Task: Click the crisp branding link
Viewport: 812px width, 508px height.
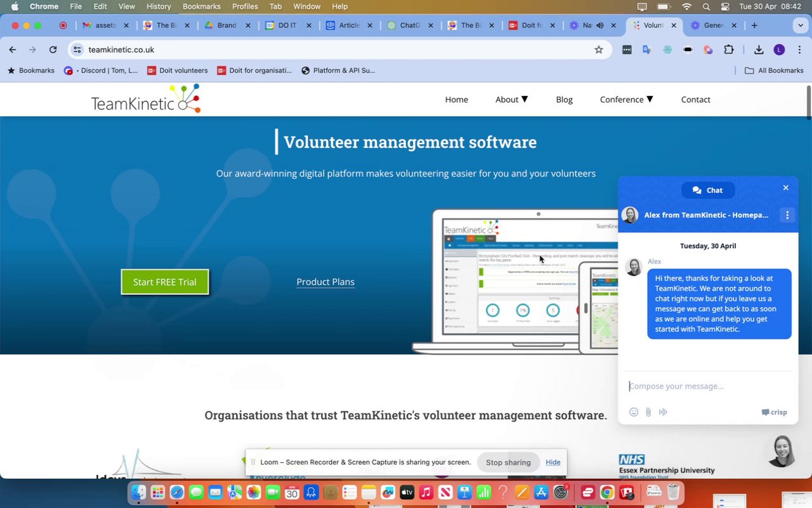Action: [x=774, y=412]
